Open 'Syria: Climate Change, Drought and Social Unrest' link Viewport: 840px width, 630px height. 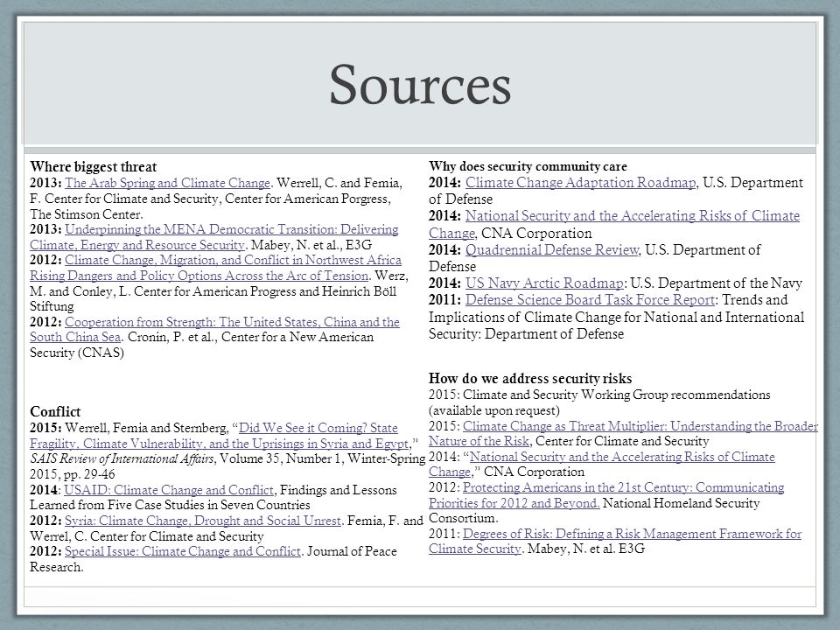[202, 521]
